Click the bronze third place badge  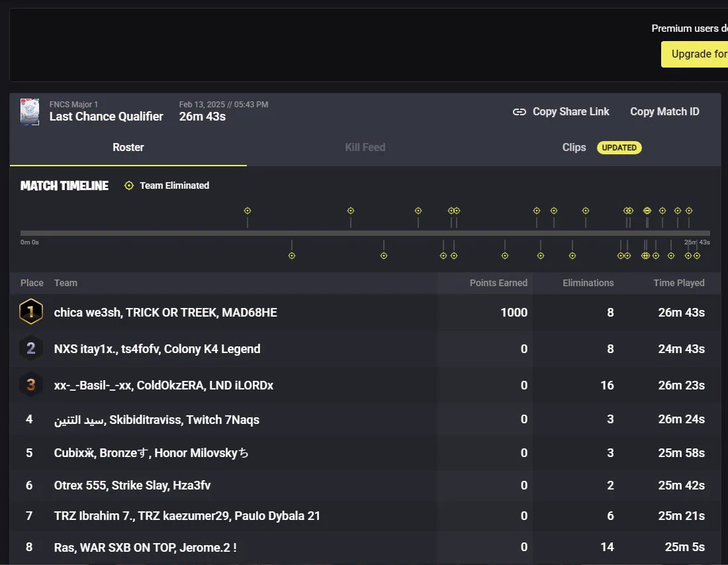point(31,385)
